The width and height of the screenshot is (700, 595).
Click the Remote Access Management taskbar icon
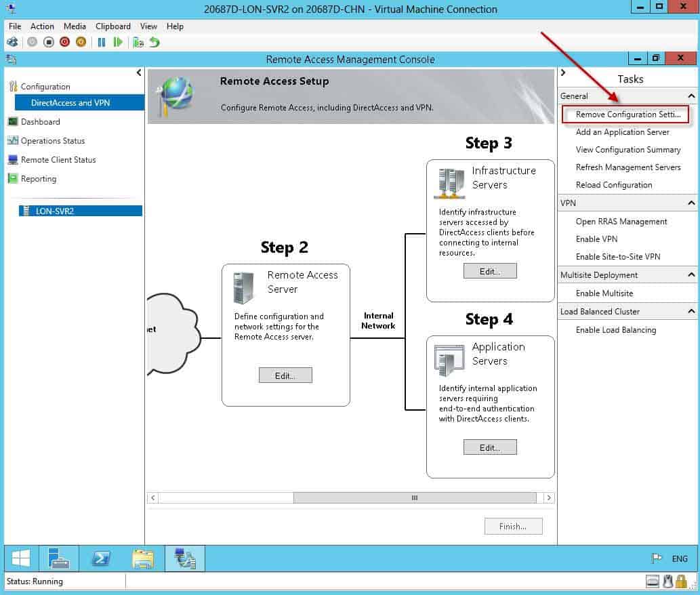185,558
